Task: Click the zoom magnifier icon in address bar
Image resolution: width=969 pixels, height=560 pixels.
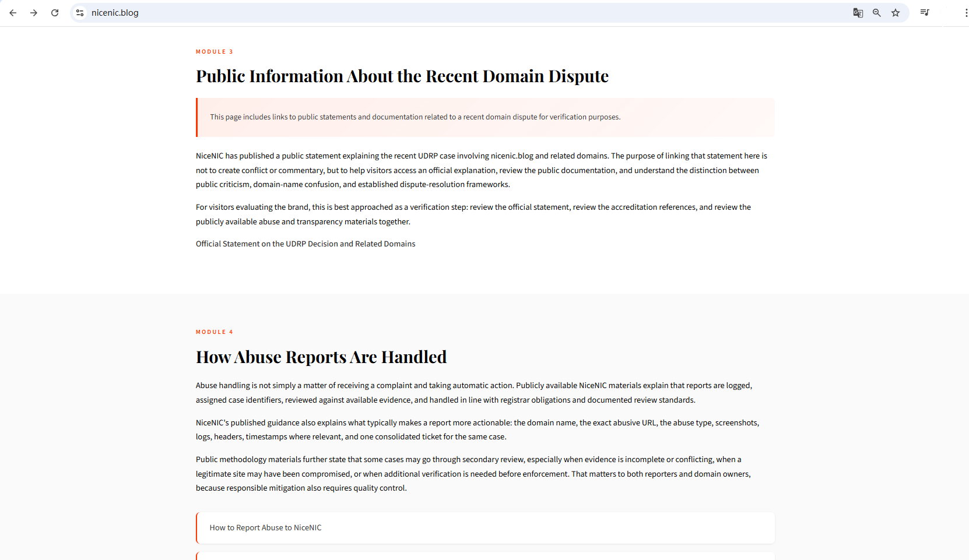Action: (876, 13)
